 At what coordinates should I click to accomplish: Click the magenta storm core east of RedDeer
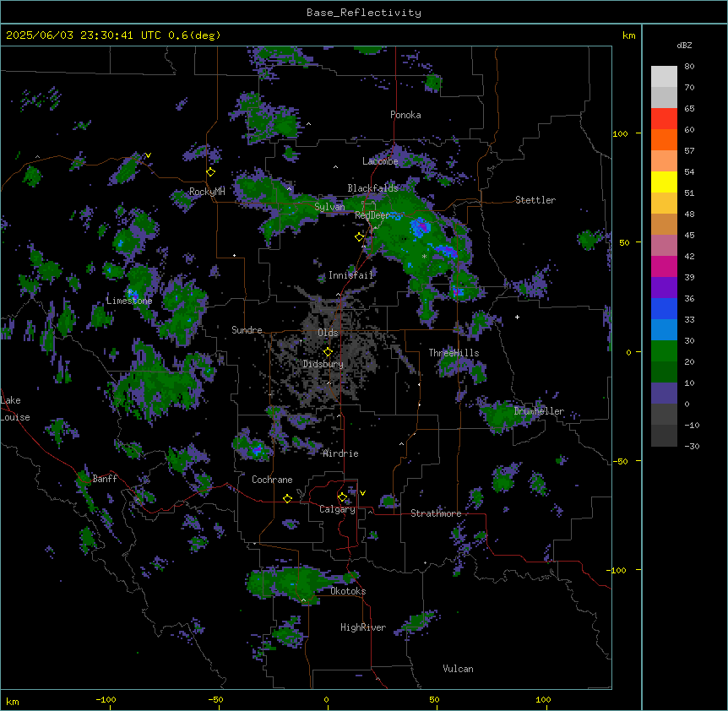pos(421,227)
